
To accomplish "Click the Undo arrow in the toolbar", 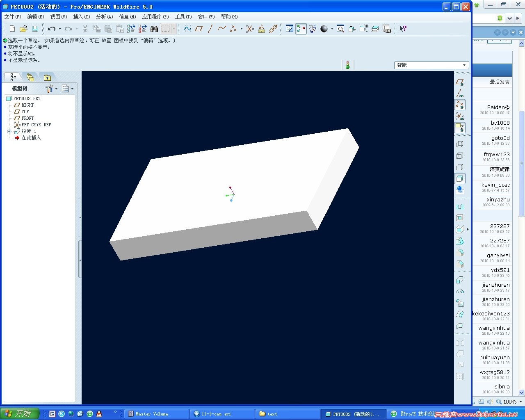I will click(51, 29).
